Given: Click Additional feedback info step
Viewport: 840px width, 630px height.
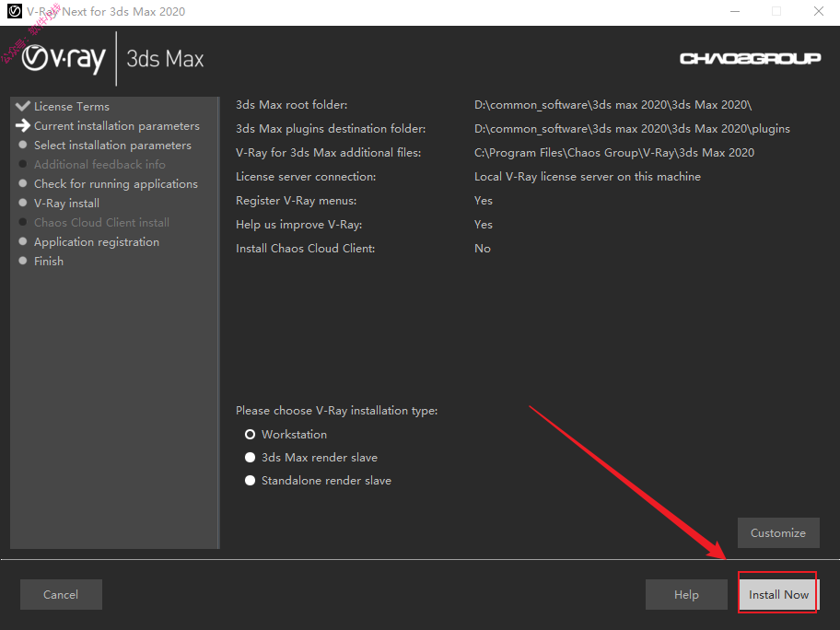Looking at the screenshot, I should [99, 165].
